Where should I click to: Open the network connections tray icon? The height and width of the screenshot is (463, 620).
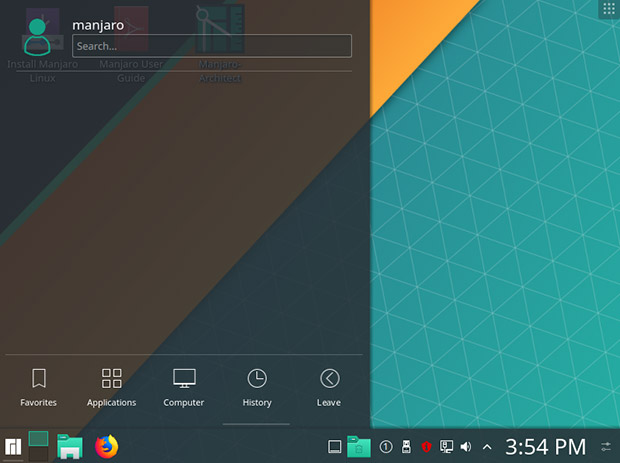click(446, 447)
